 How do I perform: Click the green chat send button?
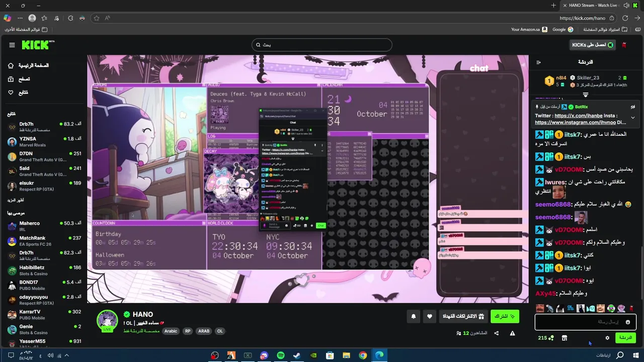click(x=625, y=338)
